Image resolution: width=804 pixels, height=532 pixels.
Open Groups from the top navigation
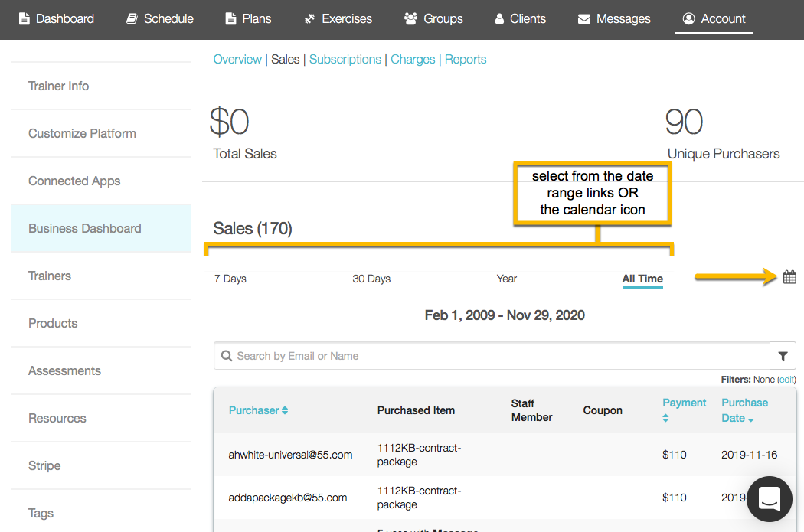[433, 18]
